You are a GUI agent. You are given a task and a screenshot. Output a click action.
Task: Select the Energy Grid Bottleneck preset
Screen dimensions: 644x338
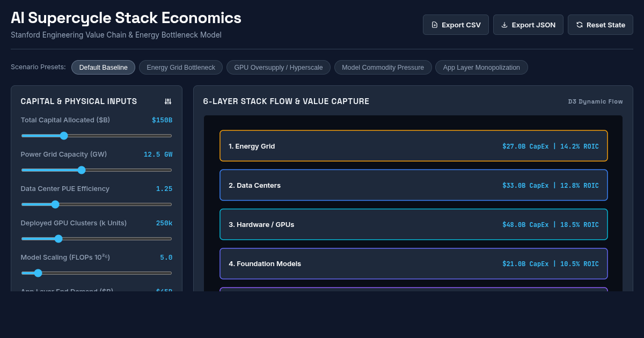tap(181, 68)
